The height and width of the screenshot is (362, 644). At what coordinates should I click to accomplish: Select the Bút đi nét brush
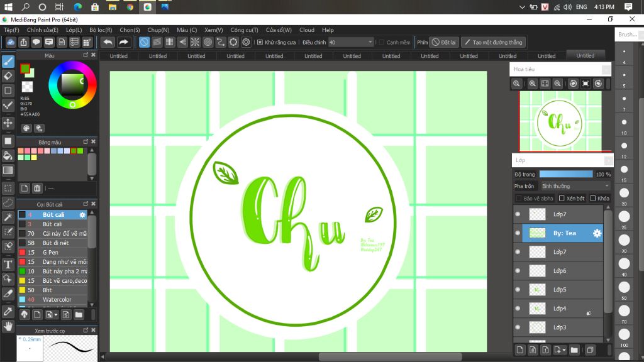point(53,243)
